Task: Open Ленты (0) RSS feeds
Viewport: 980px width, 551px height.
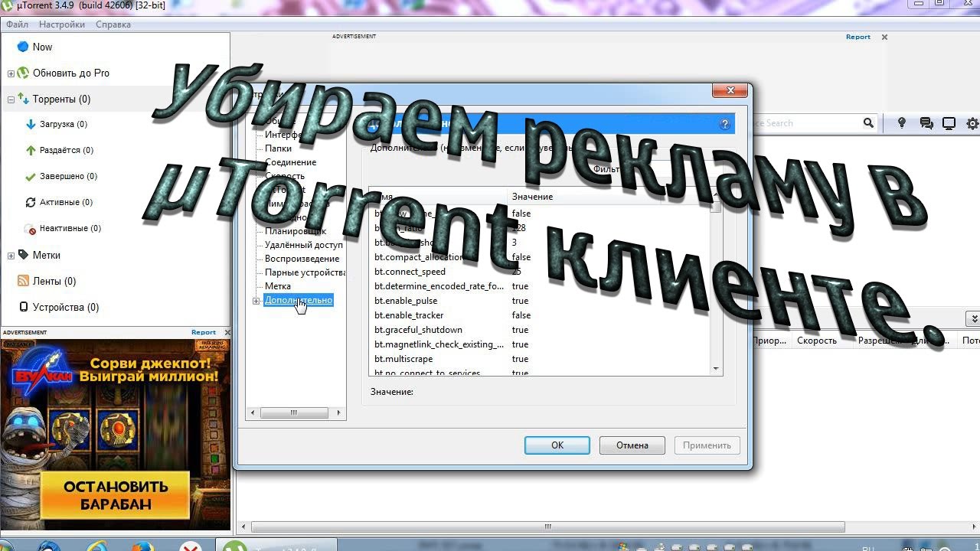Action: [x=54, y=281]
